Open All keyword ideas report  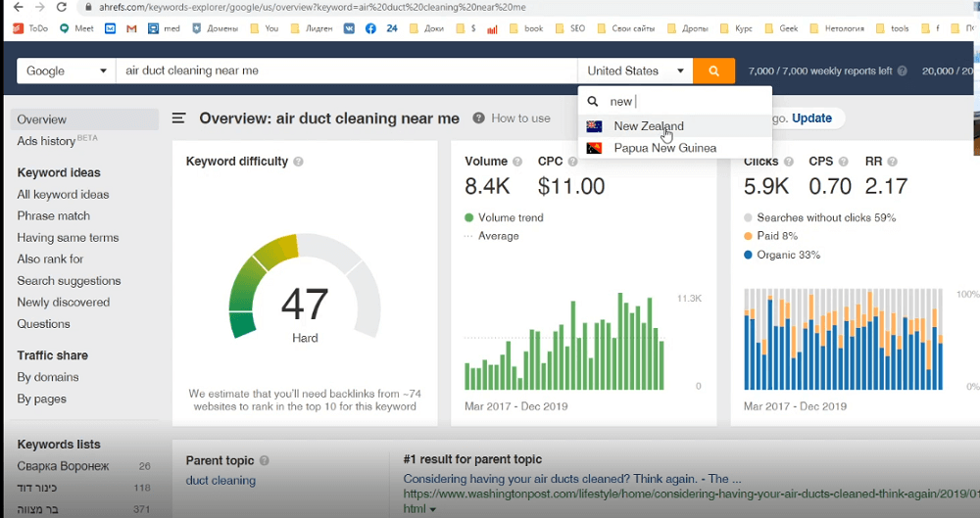pyautogui.click(x=63, y=194)
